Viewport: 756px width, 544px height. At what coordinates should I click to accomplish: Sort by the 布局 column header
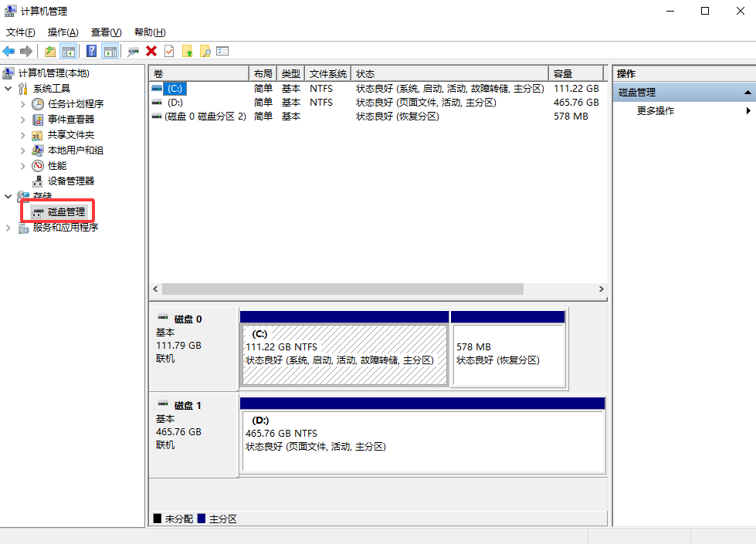point(263,74)
